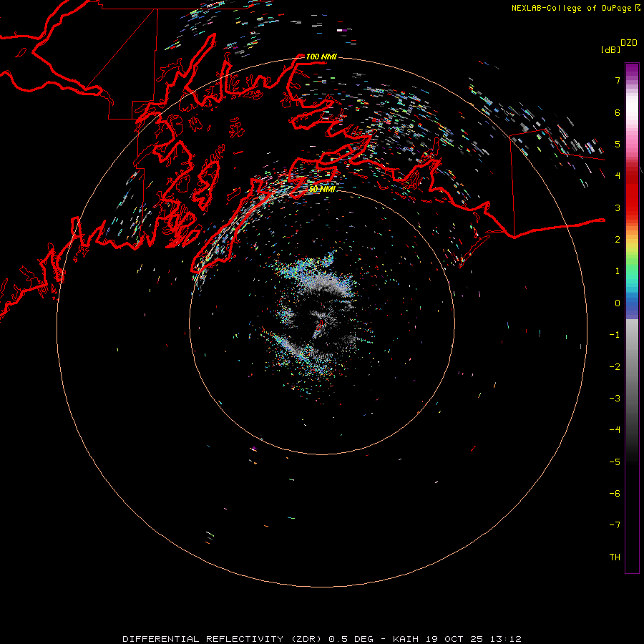Viewport: 644px width, 644px height.
Task: Click the Differential Reflectivity (ZDR) title caption
Action: pyautogui.click(x=223, y=639)
